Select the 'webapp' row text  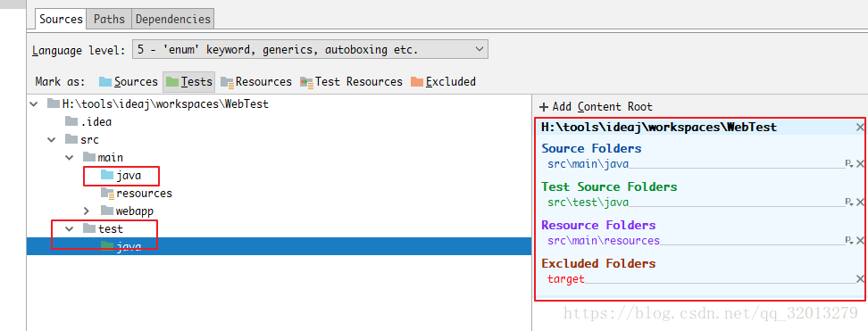tap(135, 211)
